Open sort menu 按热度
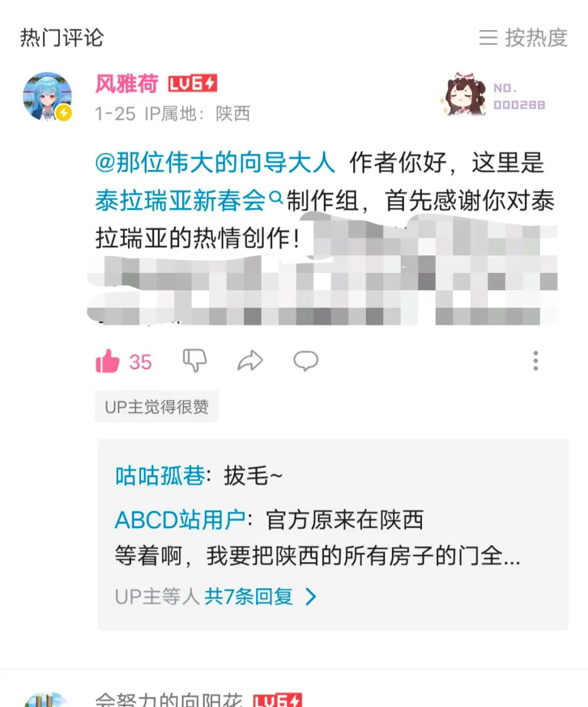588x707 pixels. coord(523,37)
